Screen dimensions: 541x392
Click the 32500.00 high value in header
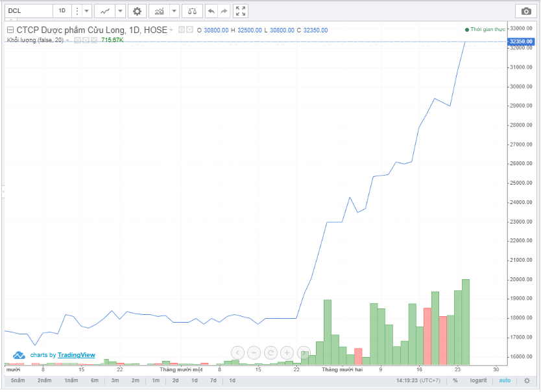pos(250,30)
